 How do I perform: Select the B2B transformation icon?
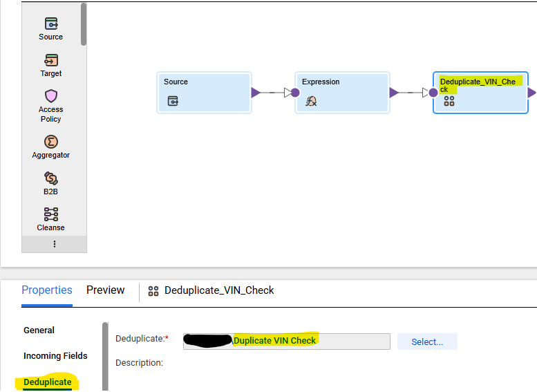[x=51, y=178]
